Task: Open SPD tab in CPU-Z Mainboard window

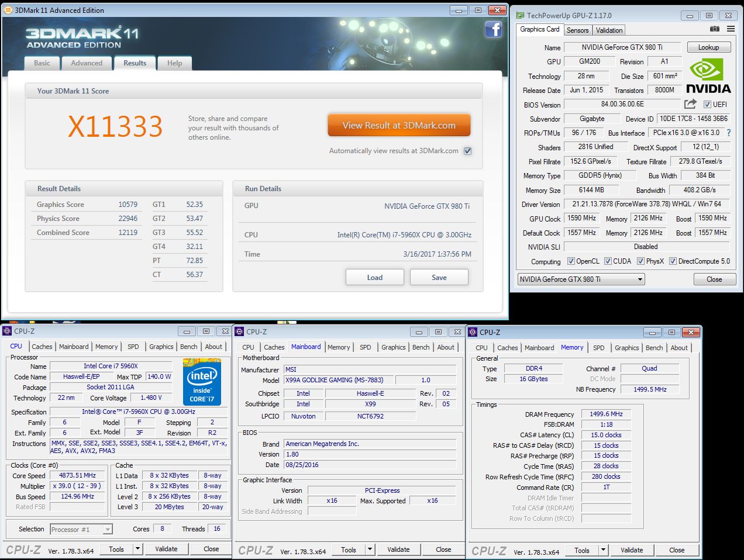Action: pyautogui.click(x=366, y=347)
